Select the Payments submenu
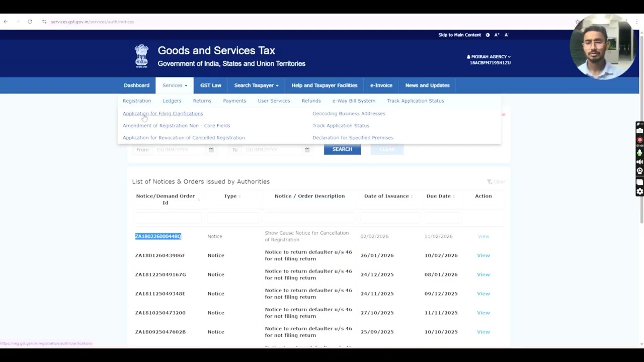The width and height of the screenshot is (644, 362). point(234,101)
